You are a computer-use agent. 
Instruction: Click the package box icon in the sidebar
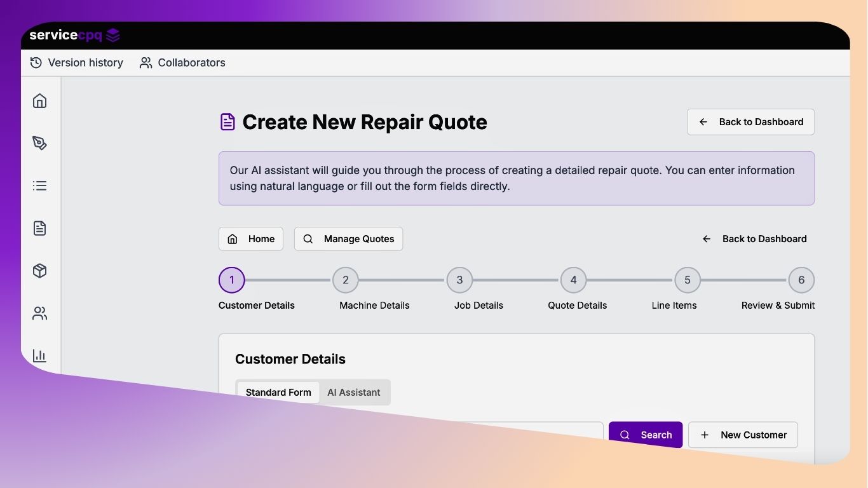point(40,271)
